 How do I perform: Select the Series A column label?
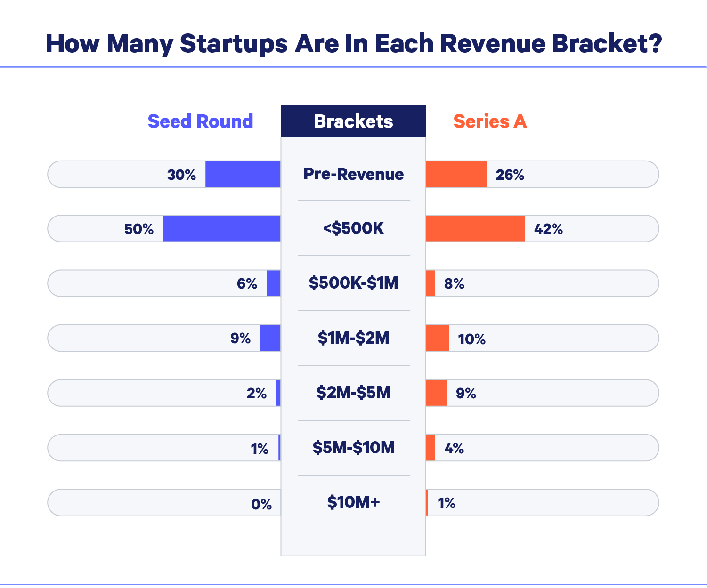pos(490,121)
